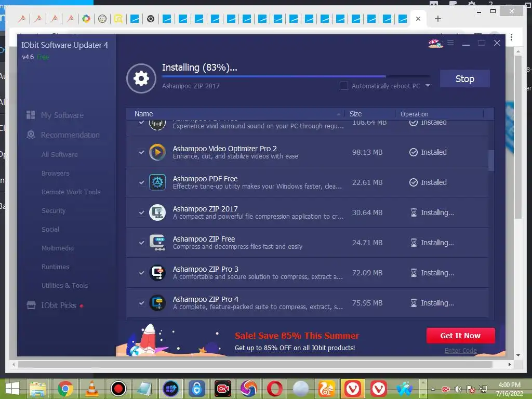Click Ashampoo ZIP Pro 4 app icon
Screen dimensions: 532x399
pos(157,303)
